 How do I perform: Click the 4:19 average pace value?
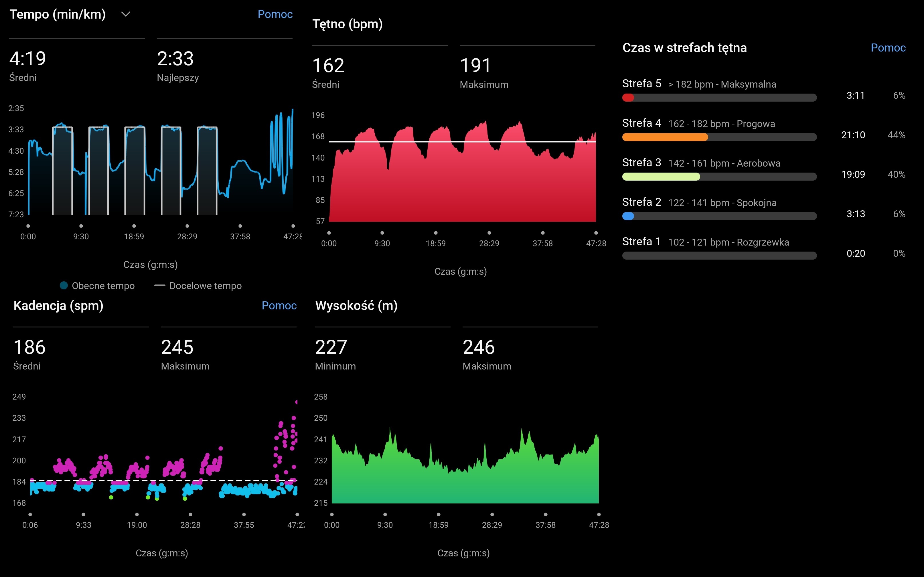pyautogui.click(x=27, y=59)
